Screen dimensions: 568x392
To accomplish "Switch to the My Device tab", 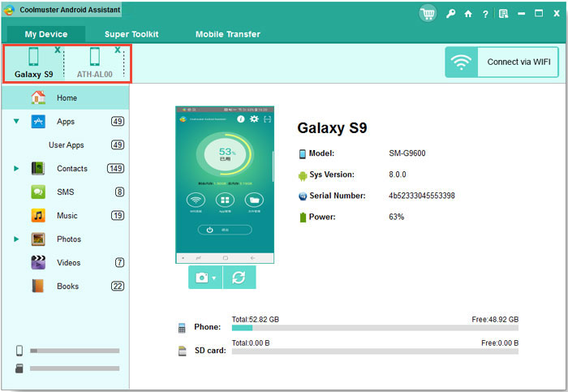I will [46, 34].
